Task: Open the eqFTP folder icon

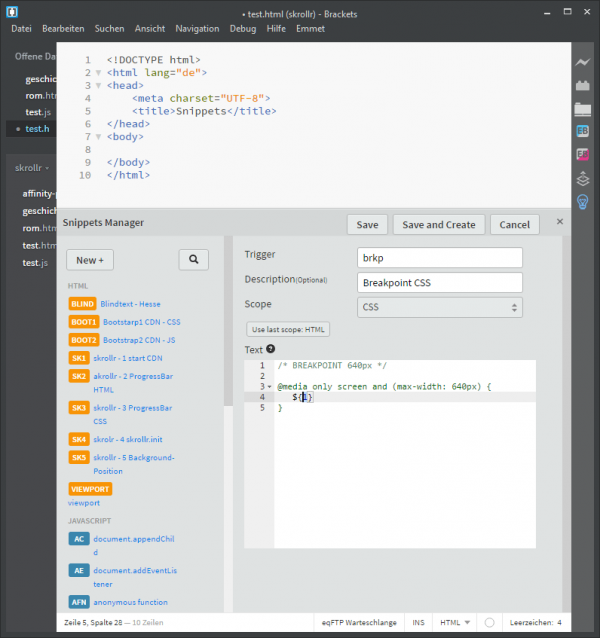Action: [x=583, y=109]
